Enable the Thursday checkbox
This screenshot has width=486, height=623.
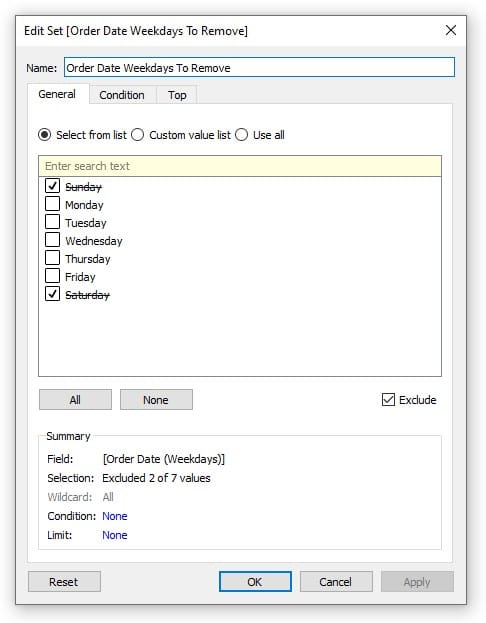52,257
